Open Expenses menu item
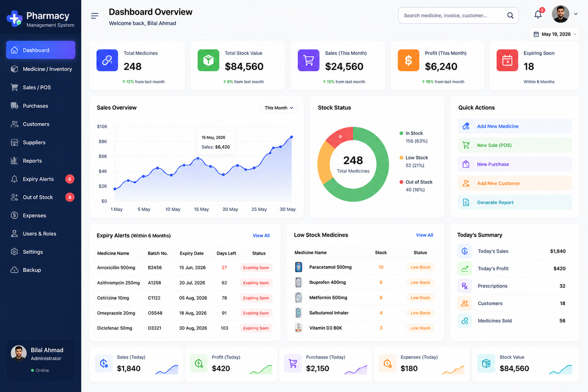This screenshot has width=588, height=392. (40, 216)
